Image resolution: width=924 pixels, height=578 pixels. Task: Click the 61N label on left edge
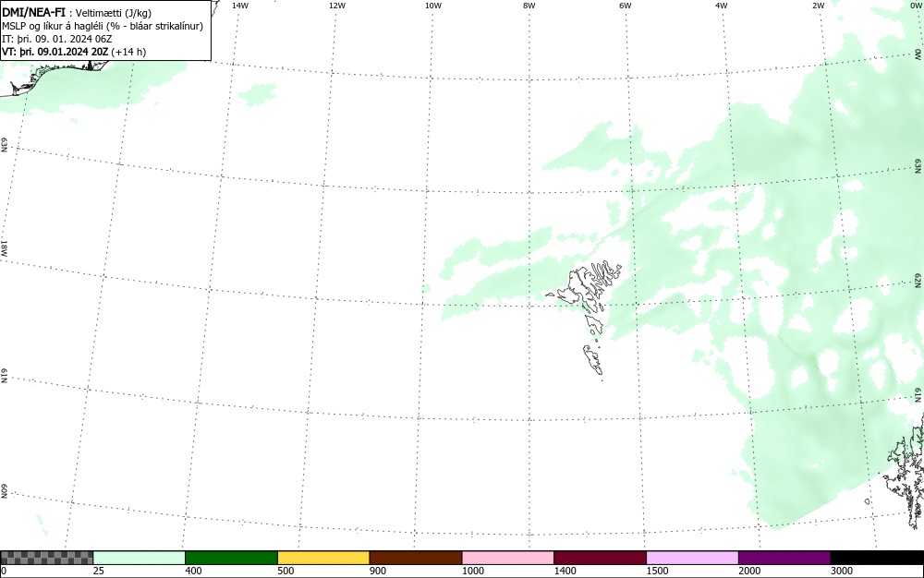(x=4, y=376)
